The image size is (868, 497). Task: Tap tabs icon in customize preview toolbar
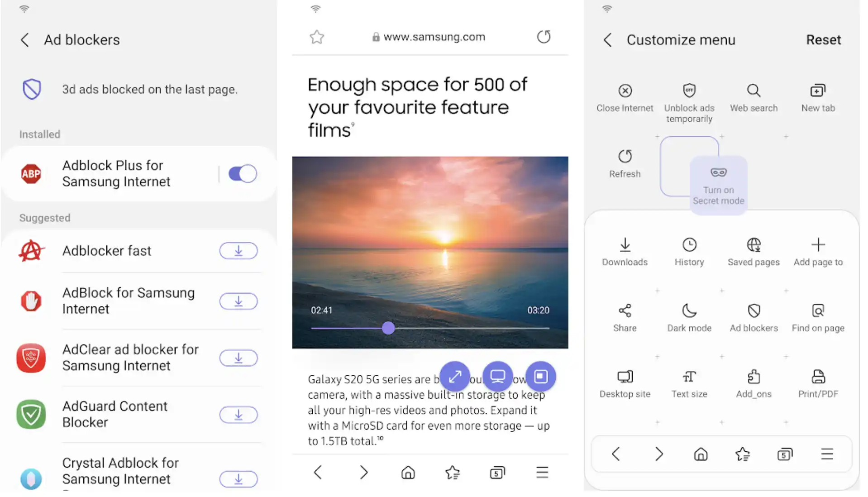click(x=785, y=454)
